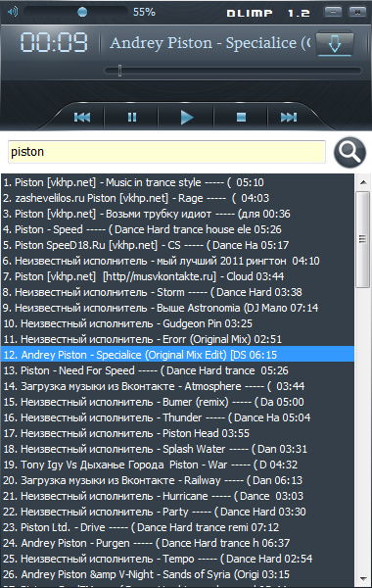Run search with the magnifier button

coord(349,152)
